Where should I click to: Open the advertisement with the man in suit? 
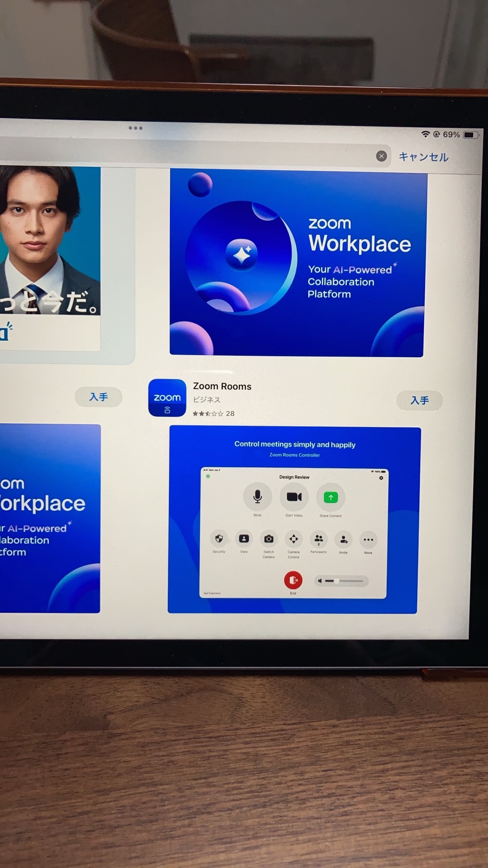50,258
